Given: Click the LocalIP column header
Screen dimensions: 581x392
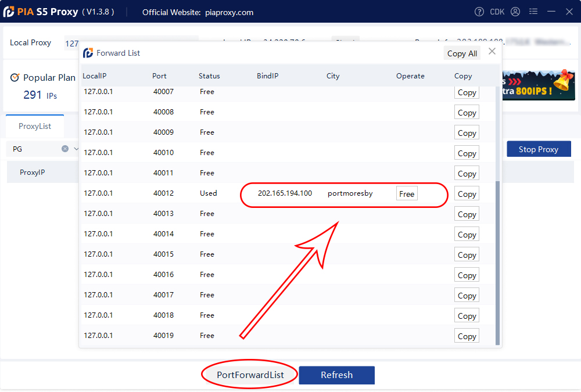Looking at the screenshot, I should [95, 75].
